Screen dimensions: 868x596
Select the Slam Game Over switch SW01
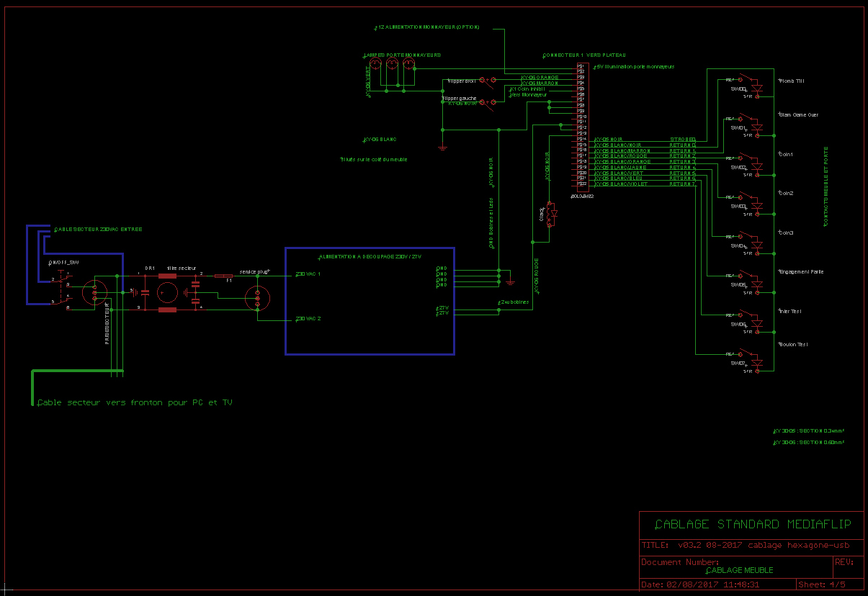click(x=749, y=122)
